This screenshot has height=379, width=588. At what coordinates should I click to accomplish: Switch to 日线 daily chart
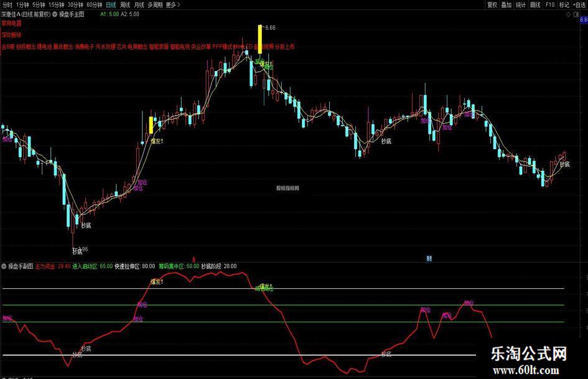coord(111,5)
